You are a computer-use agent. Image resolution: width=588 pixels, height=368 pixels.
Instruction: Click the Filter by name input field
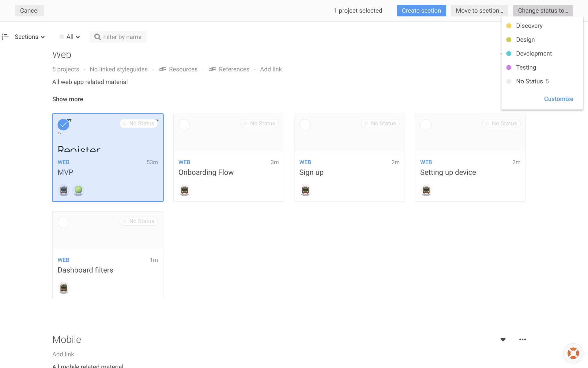(x=122, y=37)
